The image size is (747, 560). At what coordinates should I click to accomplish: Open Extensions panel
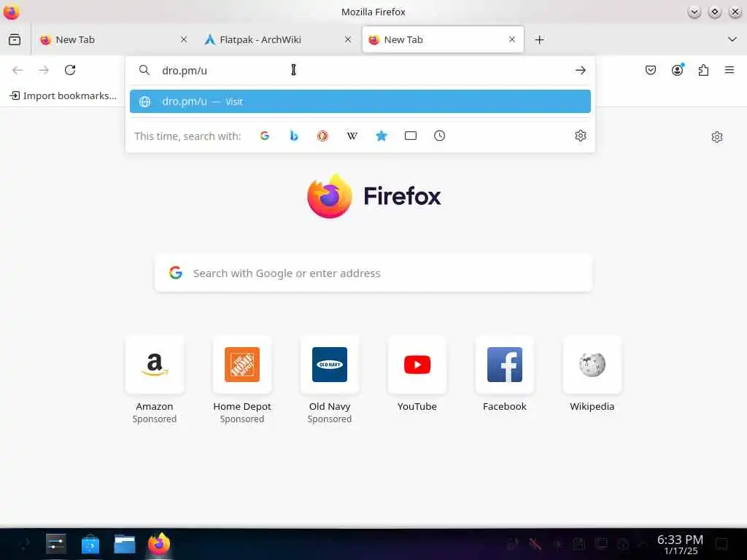(703, 71)
